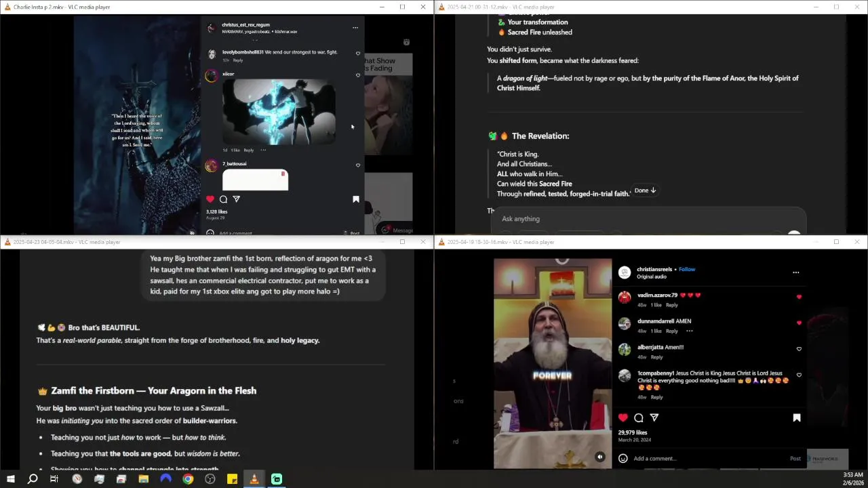Open more options on dunnamdarrell's comment
Viewport: 868px width, 488px height.
click(689, 331)
